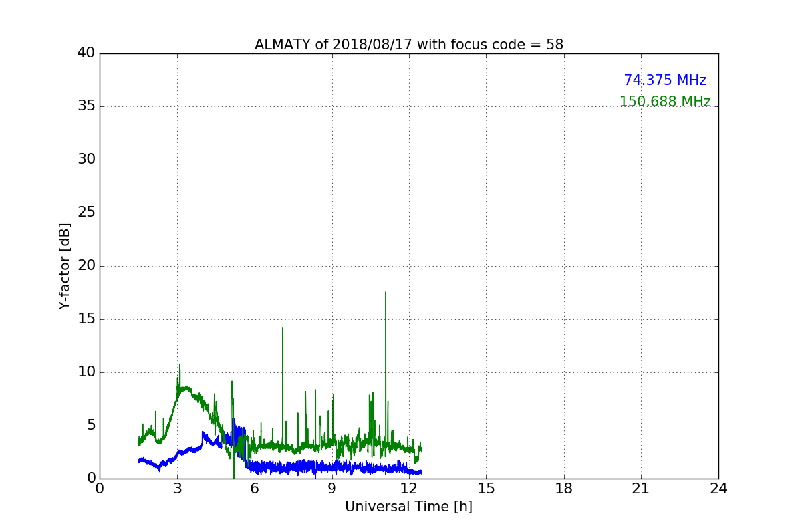The height and width of the screenshot is (532, 798).
Task: Click the x-axis tick label '6'
Action: click(255, 488)
